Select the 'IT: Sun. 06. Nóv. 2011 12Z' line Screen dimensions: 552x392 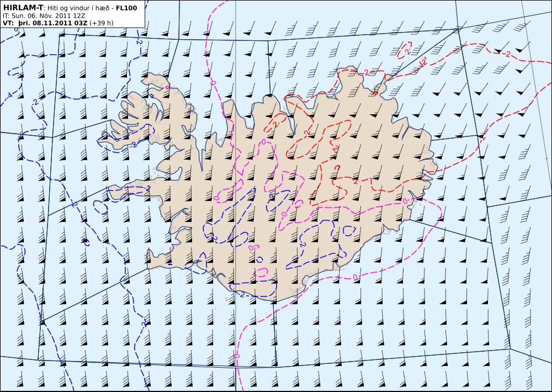point(44,16)
